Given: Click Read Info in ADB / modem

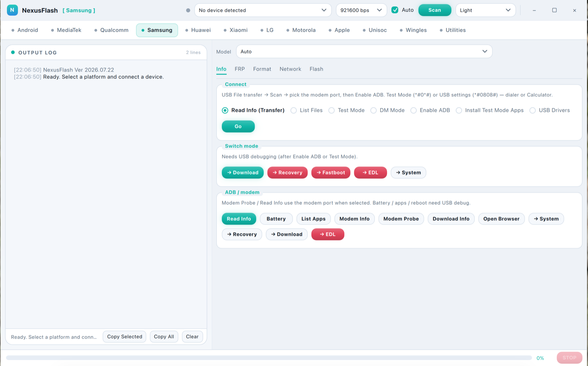Looking at the screenshot, I should point(239,219).
